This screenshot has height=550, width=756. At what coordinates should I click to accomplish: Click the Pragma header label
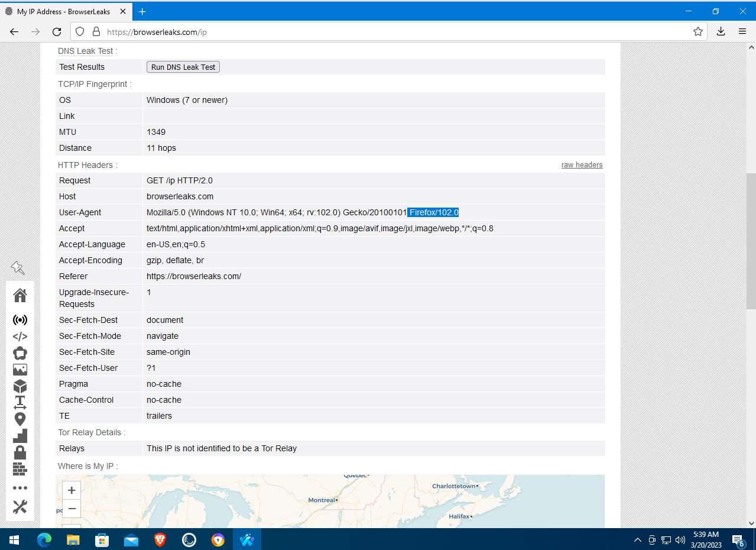(73, 384)
